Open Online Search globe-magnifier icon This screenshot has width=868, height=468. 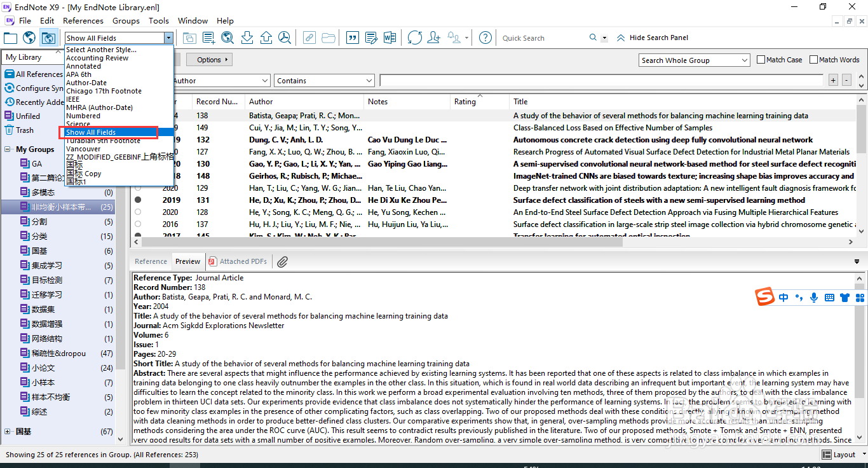tap(227, 38)
